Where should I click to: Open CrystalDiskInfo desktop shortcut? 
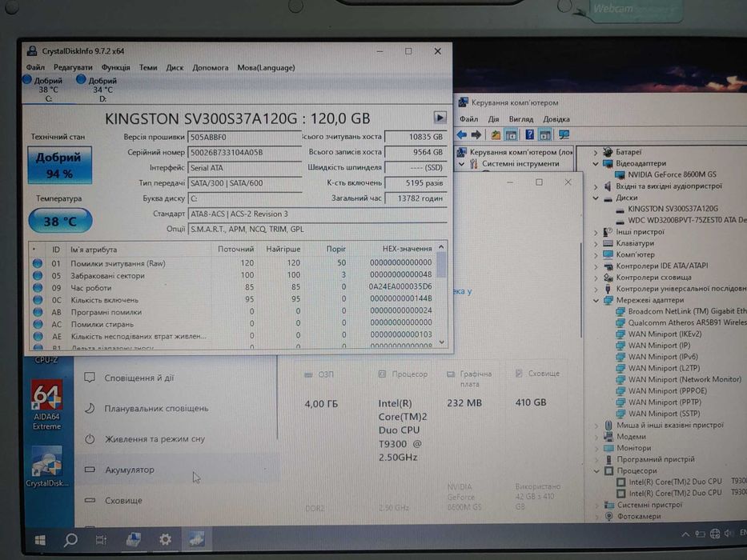[46, 466]
